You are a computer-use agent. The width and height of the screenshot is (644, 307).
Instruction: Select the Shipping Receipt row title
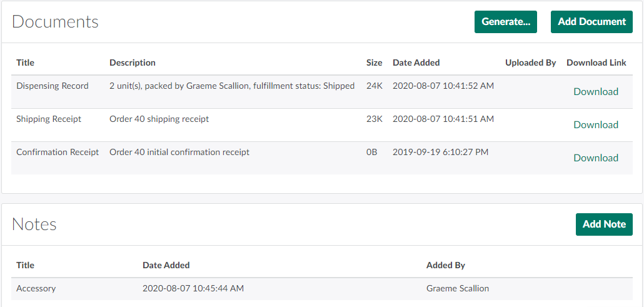coord(49,119)
